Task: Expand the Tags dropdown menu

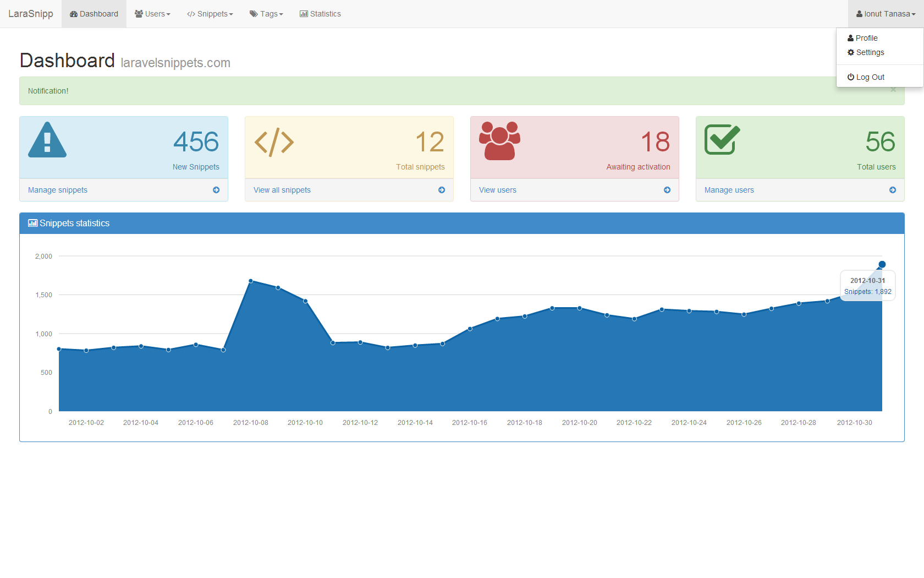Action: click(266, 14)
